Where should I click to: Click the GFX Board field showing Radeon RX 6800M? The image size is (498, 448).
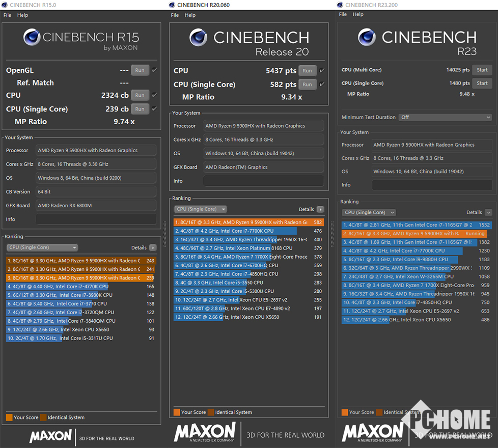click(96, 206)
